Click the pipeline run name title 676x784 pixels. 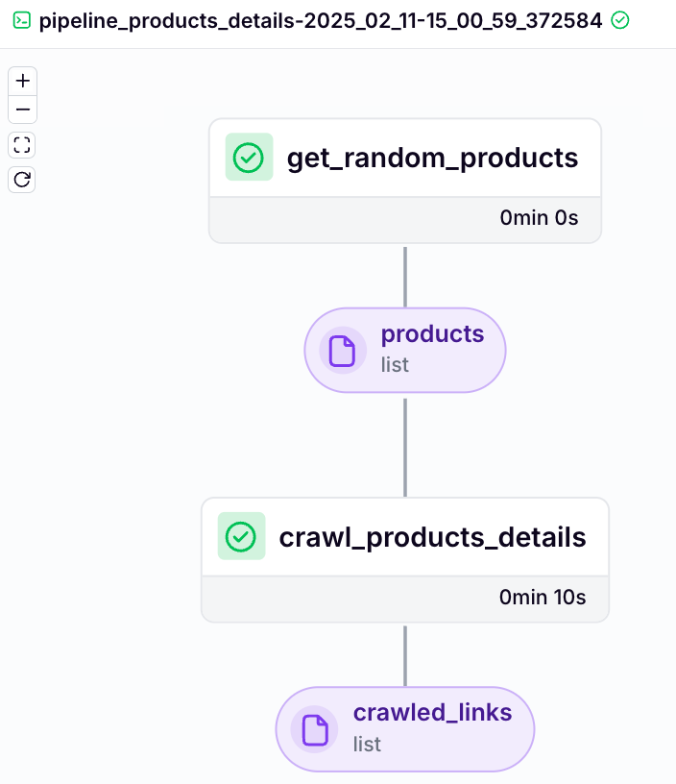[321, 21]
